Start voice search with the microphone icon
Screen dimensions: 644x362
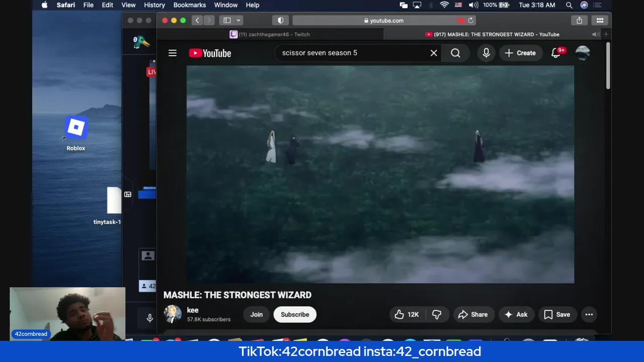click(486, 53)
